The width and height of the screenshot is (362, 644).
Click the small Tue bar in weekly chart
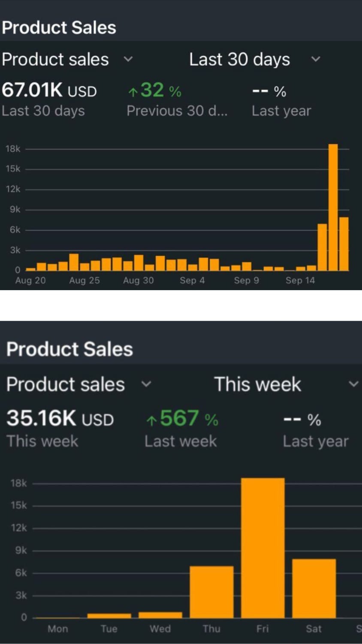tap(109, 616)
